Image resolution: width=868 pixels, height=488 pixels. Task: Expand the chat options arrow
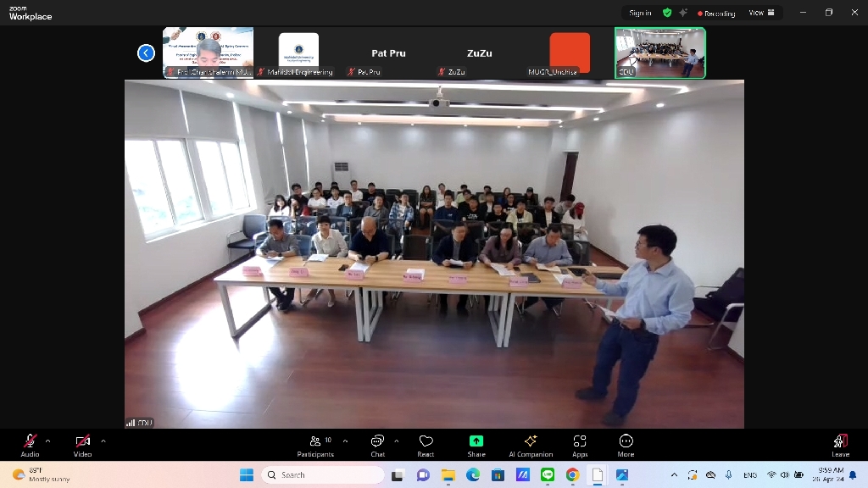pos(397,441)
